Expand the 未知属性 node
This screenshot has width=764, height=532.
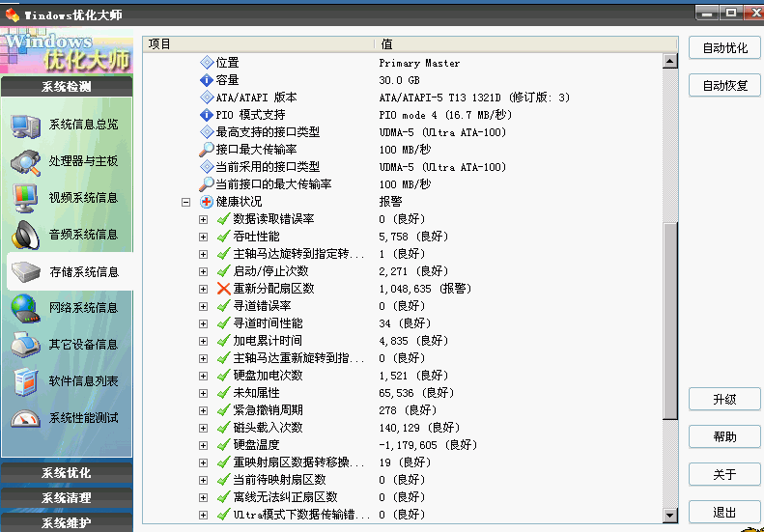(203, 393)
